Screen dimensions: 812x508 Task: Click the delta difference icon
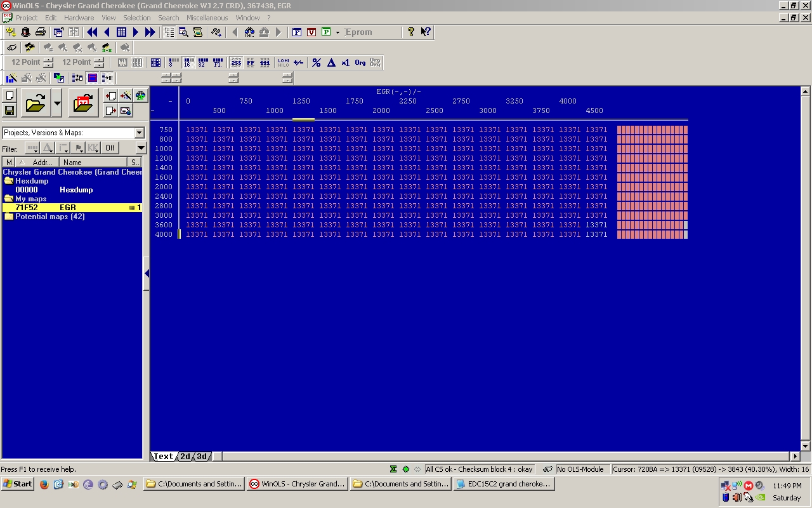331,62
